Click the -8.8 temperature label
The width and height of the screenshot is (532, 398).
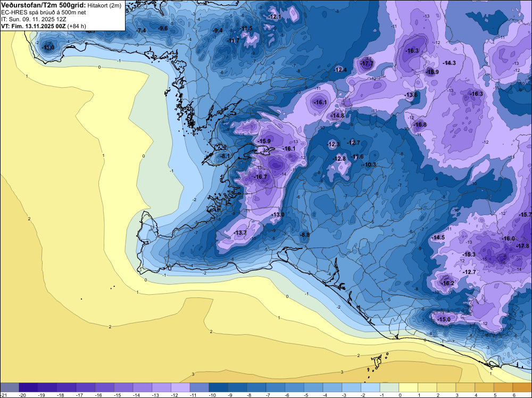pos(304,235)
